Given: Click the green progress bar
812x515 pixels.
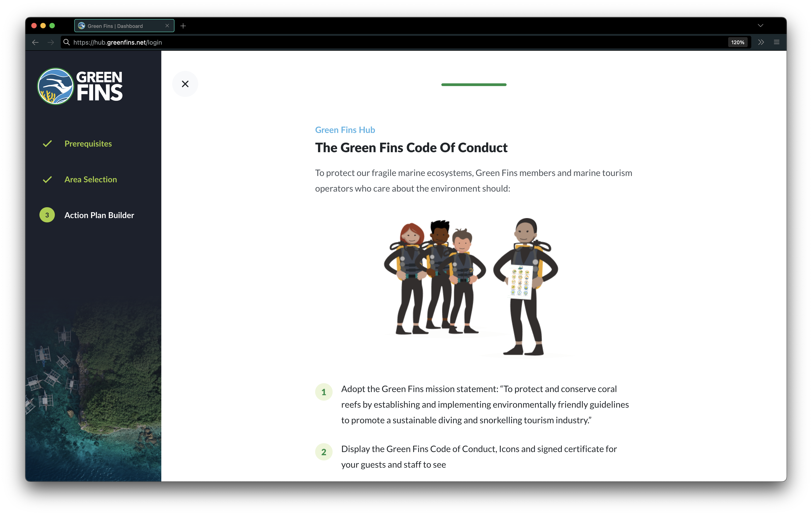Looking at the screenshot, I should pos(474,85).
